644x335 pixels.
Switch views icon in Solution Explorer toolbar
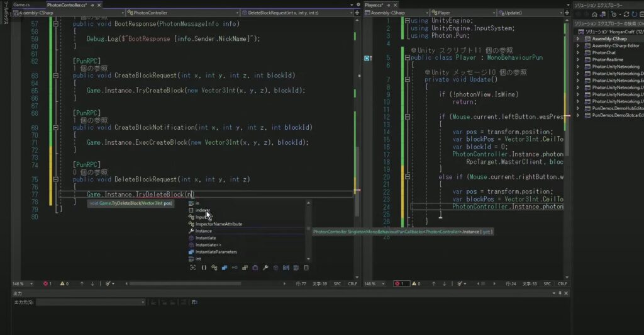(602, 14)
